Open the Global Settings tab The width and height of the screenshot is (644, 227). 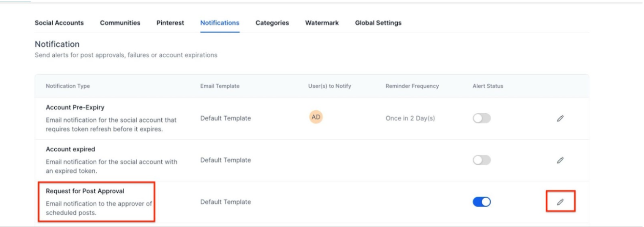378,23
